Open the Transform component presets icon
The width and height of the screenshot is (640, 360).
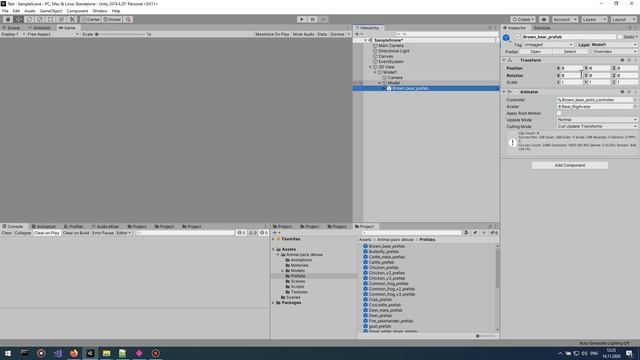tap(629, 60)
